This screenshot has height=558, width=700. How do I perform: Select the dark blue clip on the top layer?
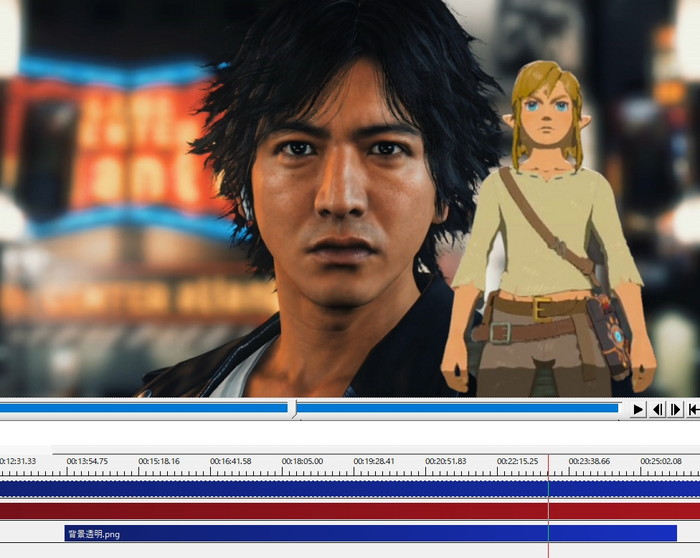coord(350,489)
